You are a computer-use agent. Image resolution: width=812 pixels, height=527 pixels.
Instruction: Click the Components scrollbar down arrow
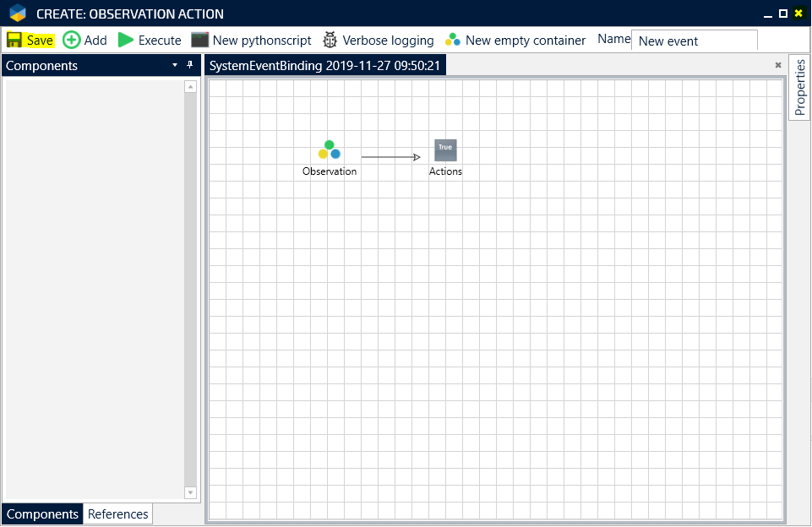point(190,492)
